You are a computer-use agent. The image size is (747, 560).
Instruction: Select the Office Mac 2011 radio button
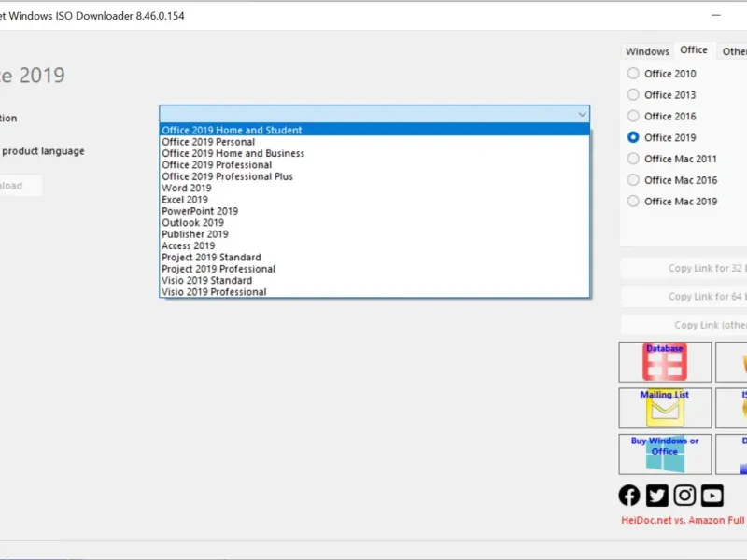tap(633, 159)
